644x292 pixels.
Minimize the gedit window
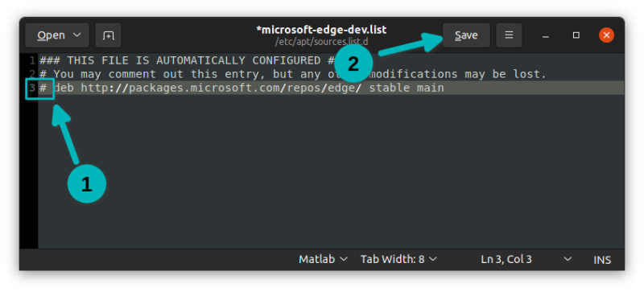click(546, 35)
